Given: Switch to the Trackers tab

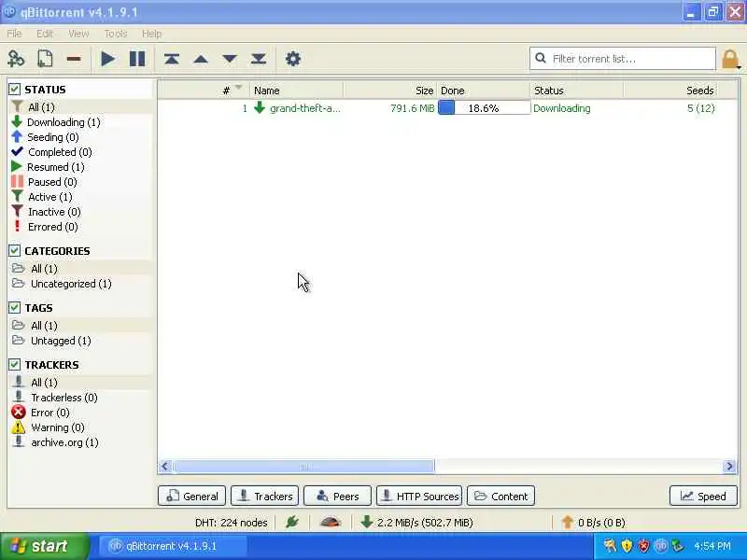Looking at the screenshot, I should pos(265,496).
